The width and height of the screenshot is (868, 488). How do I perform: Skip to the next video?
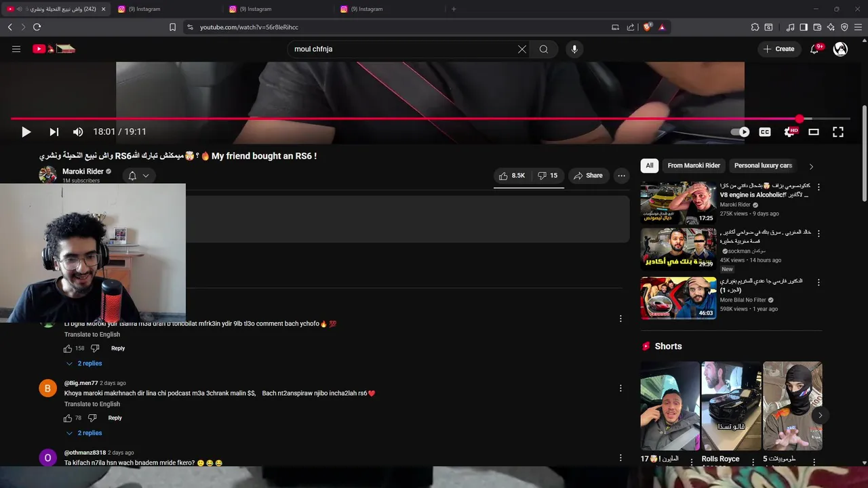tap(54, 132)
